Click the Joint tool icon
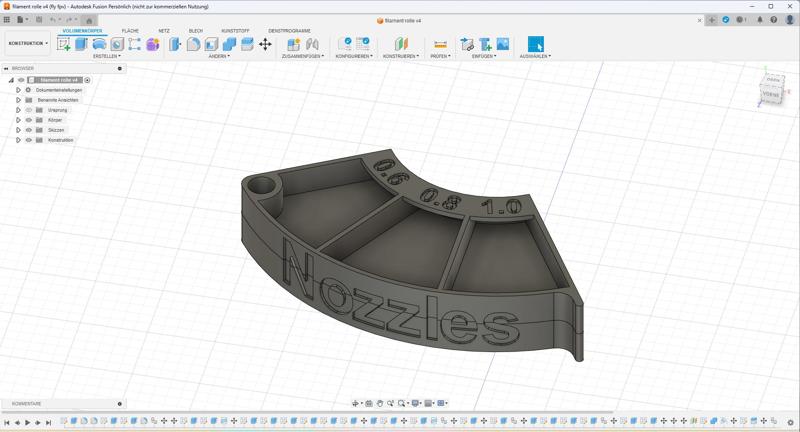The image size is (800, 432). click(x=312, y=44)
